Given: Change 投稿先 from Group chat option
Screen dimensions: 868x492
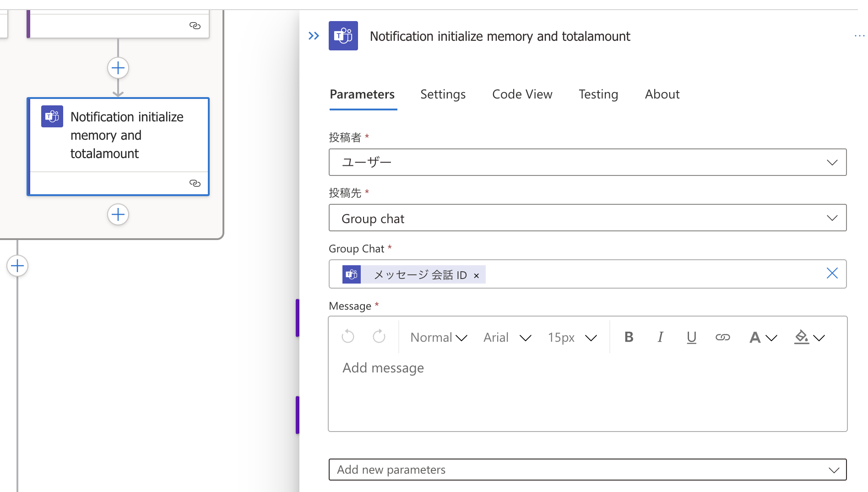Looking at the screenshot, I should (x=832, y=218).
